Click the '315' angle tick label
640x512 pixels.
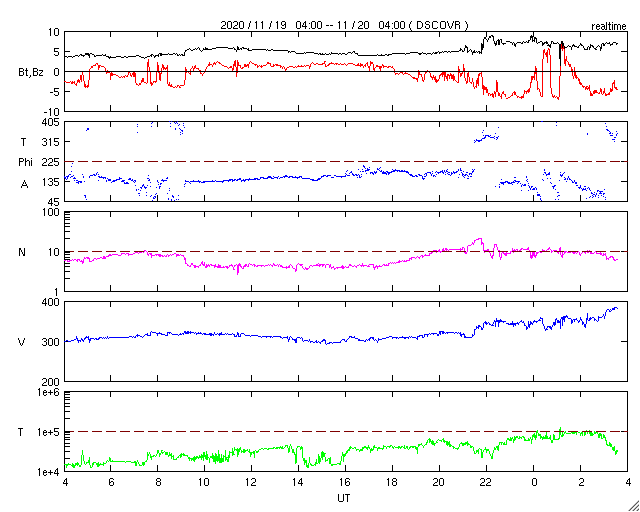click(53, 142)
